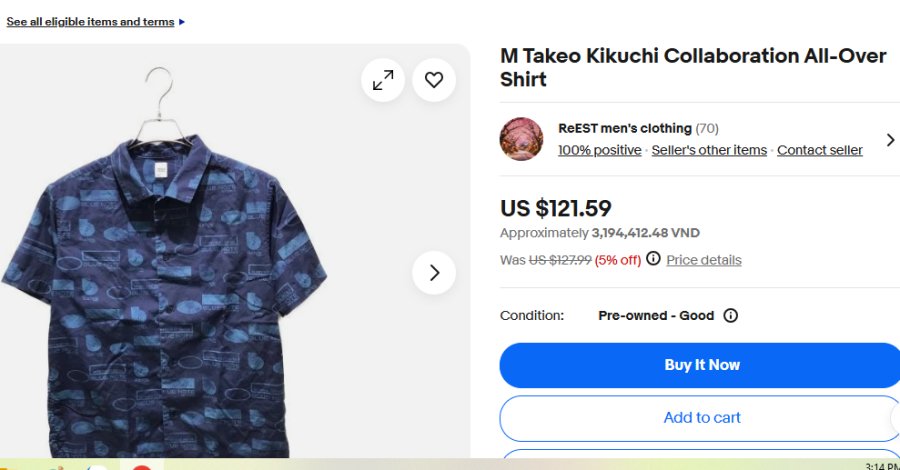Click Buy It Now button
This screenshot has width=900, height=470.
click(701, 365)
